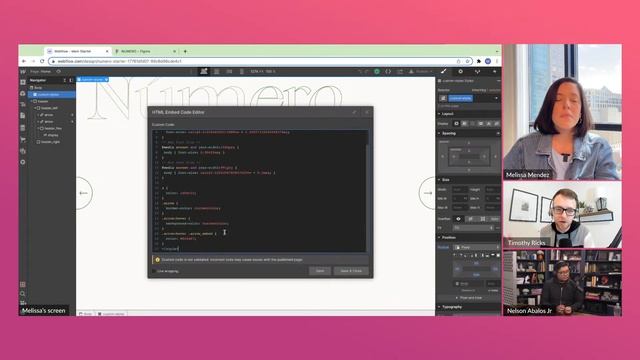Enlarge the HTML Embed Code Editor
This screenshot has width=640, height=360.
(354, 112)
